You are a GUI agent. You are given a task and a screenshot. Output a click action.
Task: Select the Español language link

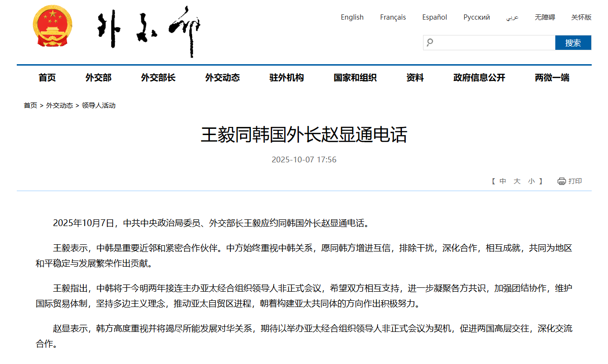(x=435, y=17)
